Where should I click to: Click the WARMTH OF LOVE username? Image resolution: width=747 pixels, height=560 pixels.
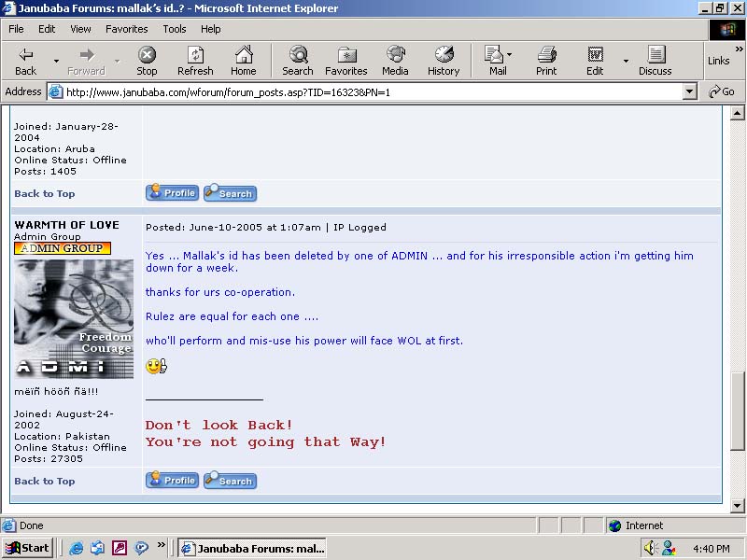click(x=66, y=225)
